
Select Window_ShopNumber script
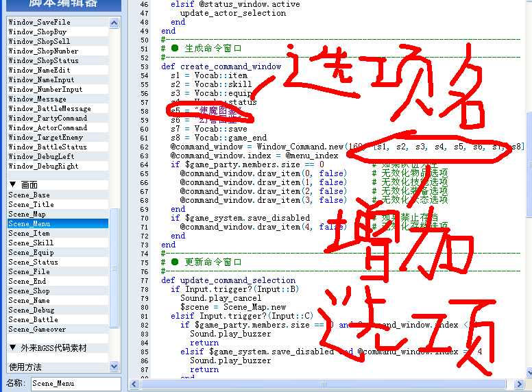[x=58, y=51]
